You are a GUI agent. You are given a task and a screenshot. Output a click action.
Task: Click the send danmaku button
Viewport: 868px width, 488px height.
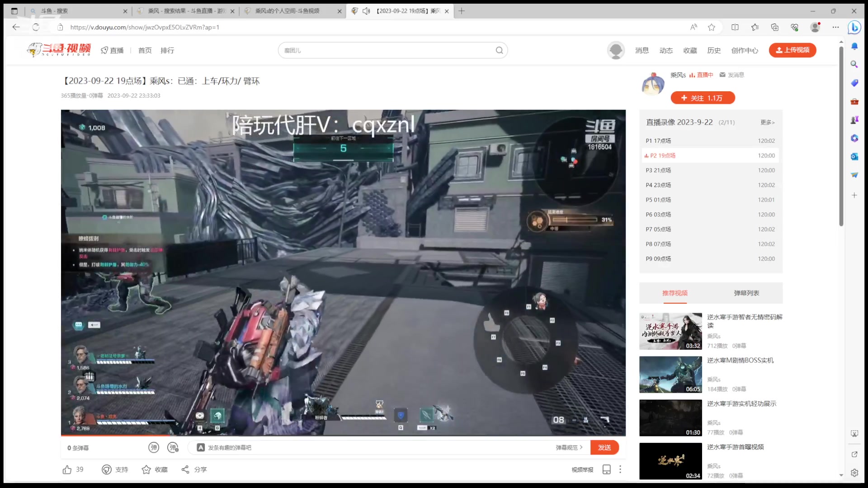pos(604,447)
